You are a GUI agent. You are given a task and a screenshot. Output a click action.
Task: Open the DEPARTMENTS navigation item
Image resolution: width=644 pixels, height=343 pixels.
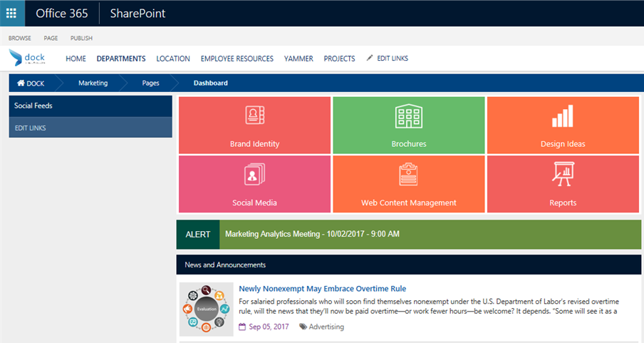pyautogui.click(x=121, y=58)
